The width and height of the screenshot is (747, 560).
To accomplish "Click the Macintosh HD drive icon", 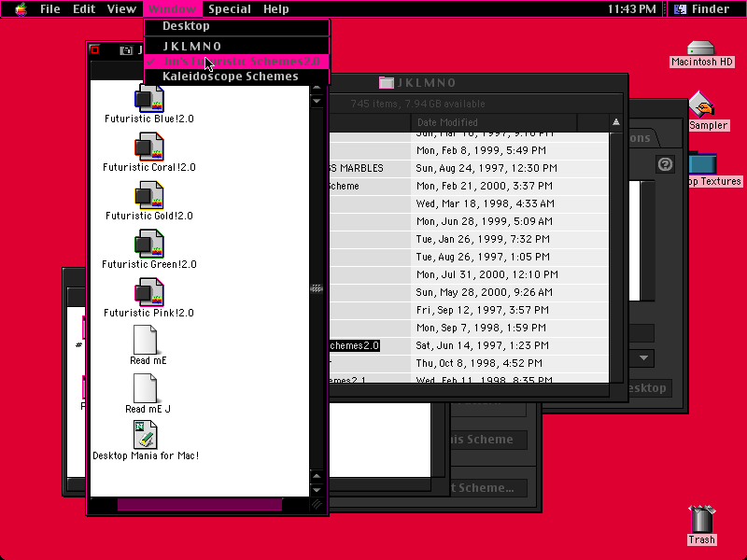I will (701, 49).
